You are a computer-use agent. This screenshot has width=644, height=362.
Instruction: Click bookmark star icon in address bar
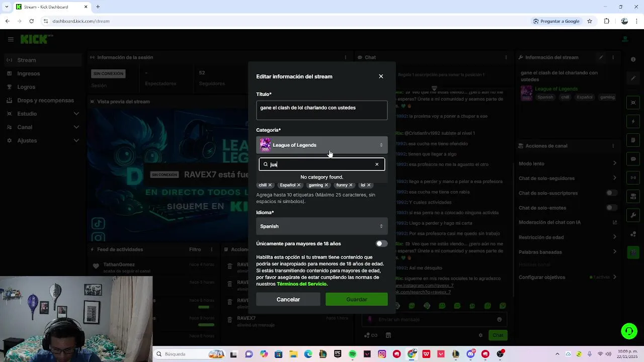[x=590, y=21]
